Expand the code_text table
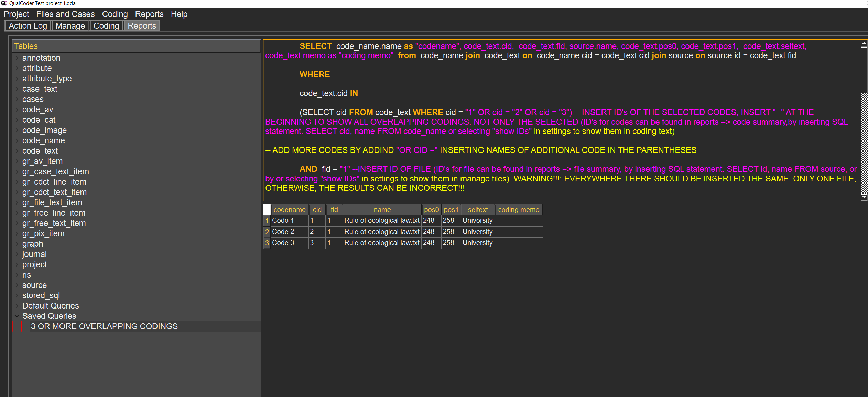Image resolution: width=868 pixels, height=397 pixels. [17, 151]
